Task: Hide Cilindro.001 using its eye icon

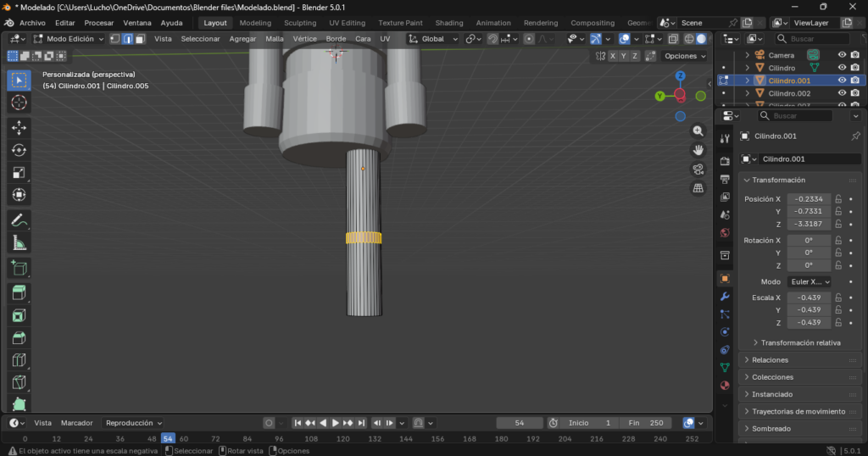Action: tap(842, 81)
